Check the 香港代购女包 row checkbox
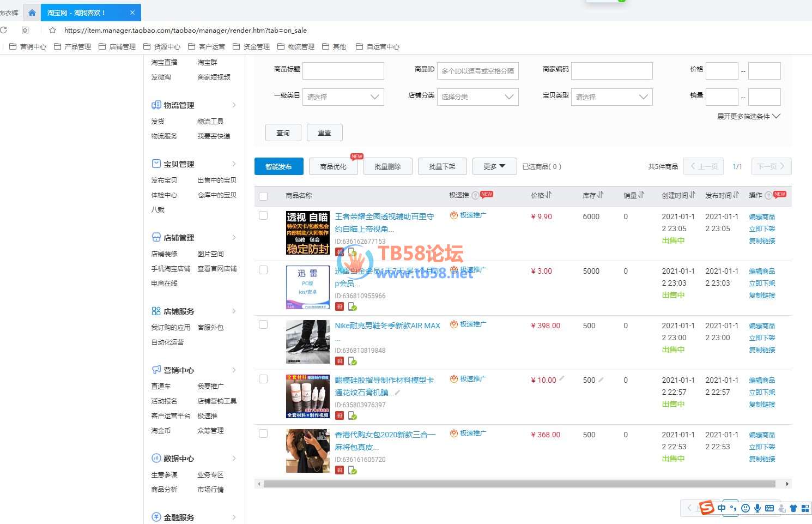The image size is (812, 524). (x=263, y=433)
